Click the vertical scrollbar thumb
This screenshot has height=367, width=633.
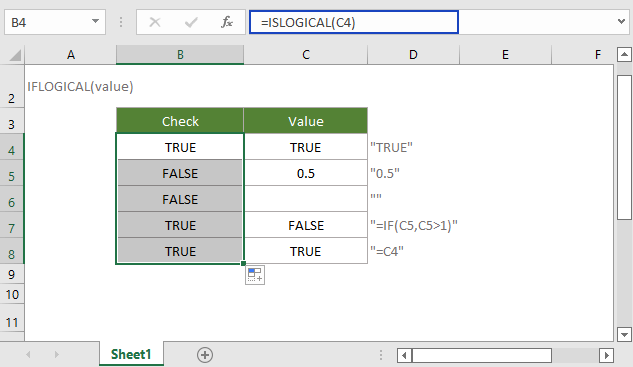coord(624,147)
